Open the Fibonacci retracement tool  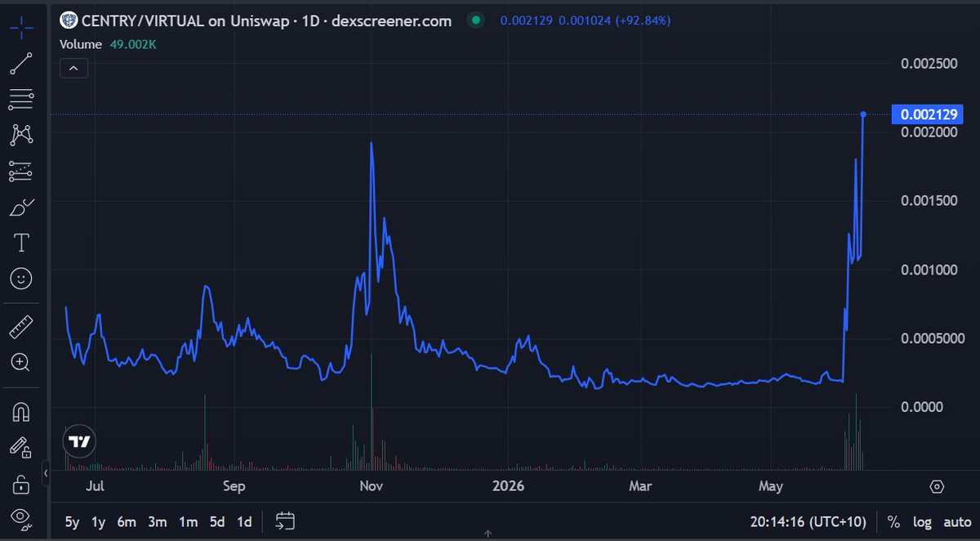pos(21,99)
